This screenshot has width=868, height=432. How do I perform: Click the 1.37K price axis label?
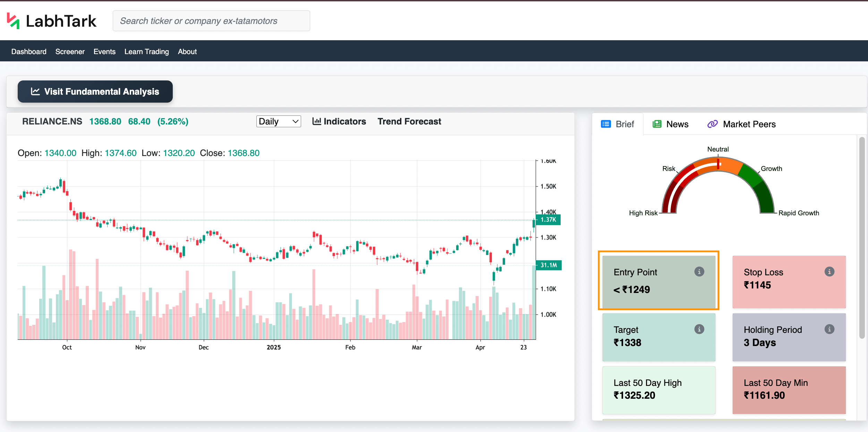(x=548, y=219)
